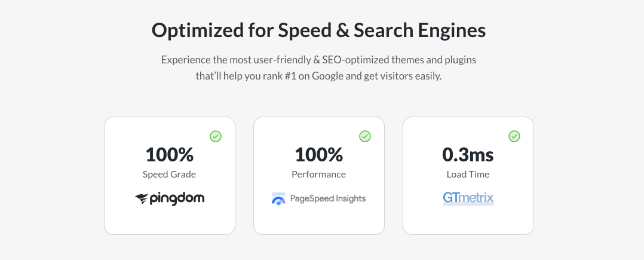Click the GTmetrix logo

(468, 199)
